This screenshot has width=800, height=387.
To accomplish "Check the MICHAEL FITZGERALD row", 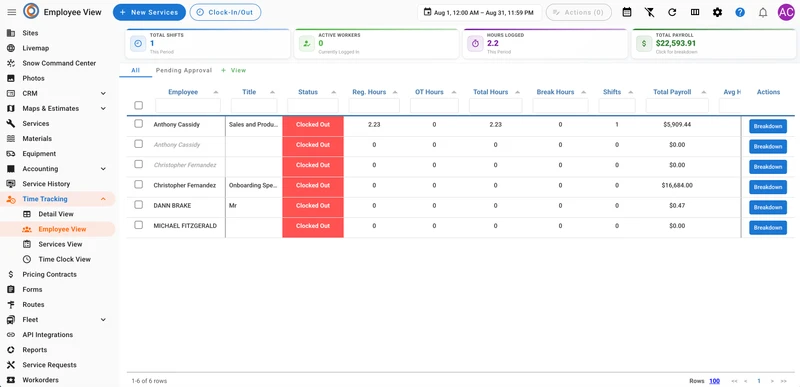I will [x=138, y=225].
